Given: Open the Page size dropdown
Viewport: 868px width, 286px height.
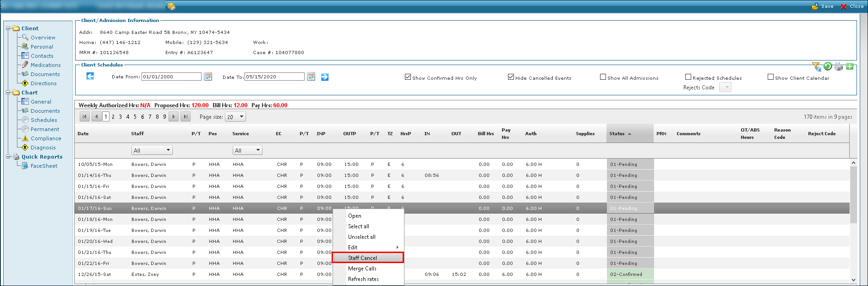Looking at the screenshot, I should [x=241, y=117].
